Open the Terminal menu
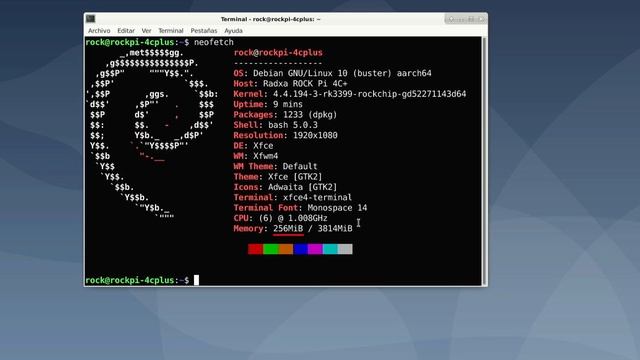 [x=171, y=31]
